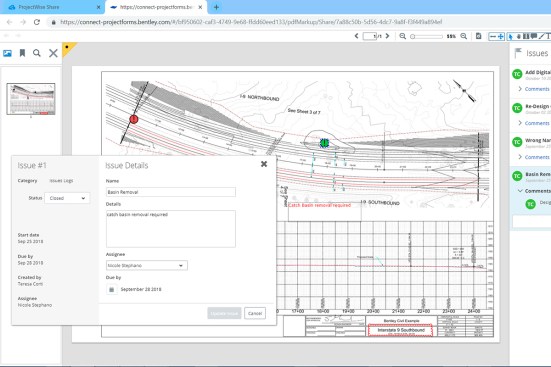Switch to the ProjectWise Share browser tab
Viewport: 551px width, 367px height.
(39, 7)
